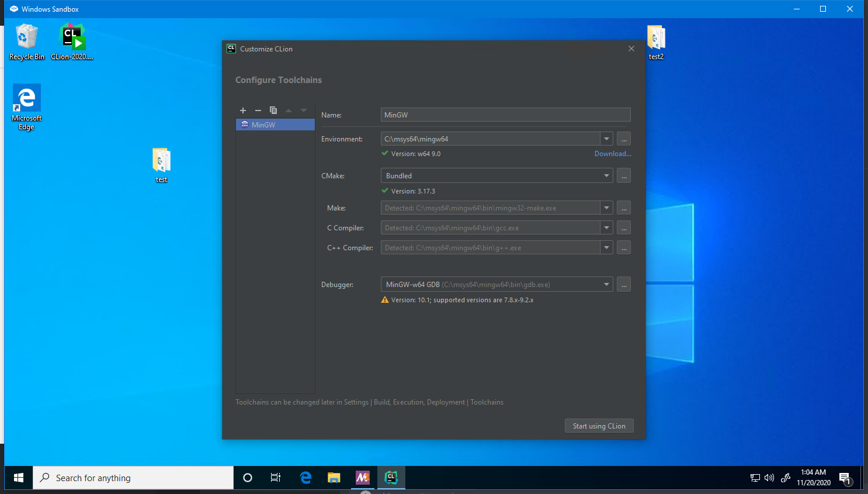This screenshot has width=868, height=494.
Task: Browse for Environment folder
Action: click(624, 139)
